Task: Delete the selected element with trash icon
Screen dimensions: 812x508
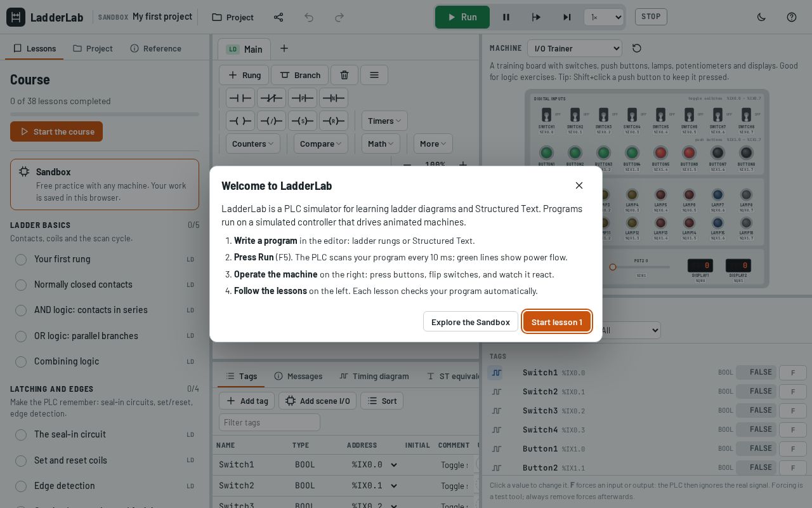Action: pyautogui.click(x=344, y=75)
